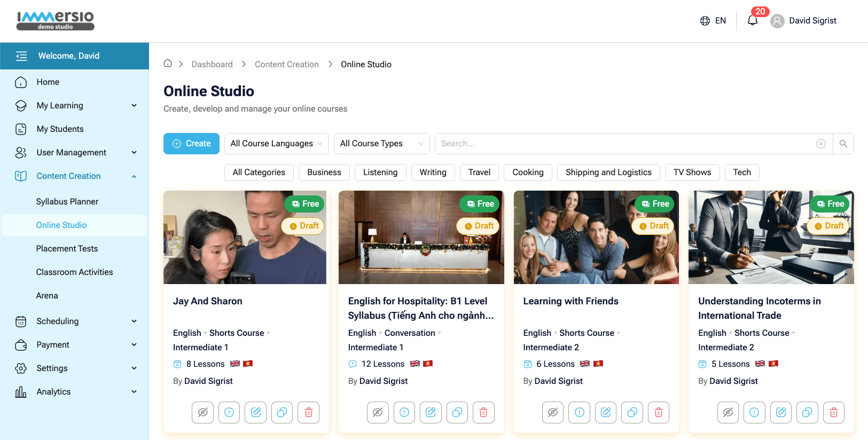Clear the search field with X icon
The height and width of the screenshot is (440, 868).
(821, 144)
